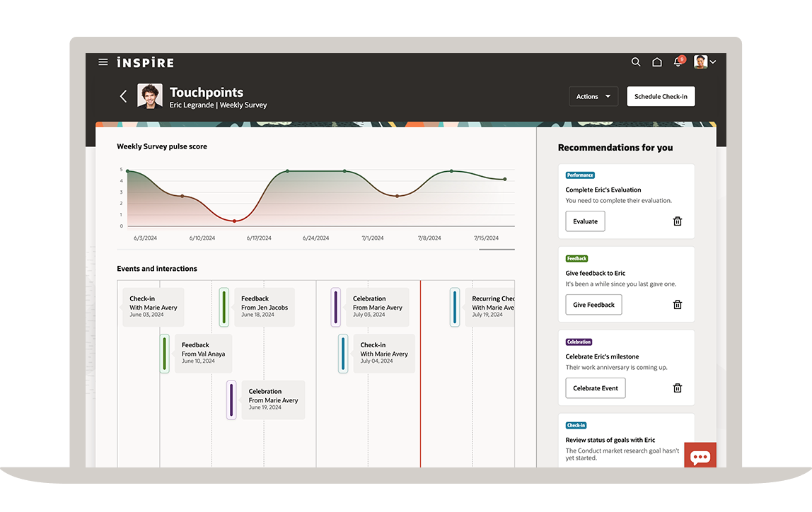The width and height of the screenshot is (812, 512).
Task: Open the hamburger navigation menu
Action: 103,62
